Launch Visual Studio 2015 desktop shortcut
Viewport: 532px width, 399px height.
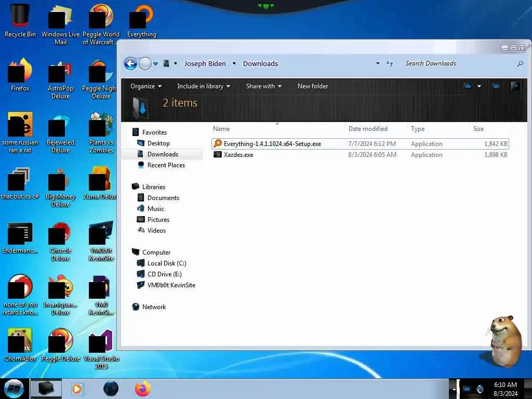(x=101, y=349)
